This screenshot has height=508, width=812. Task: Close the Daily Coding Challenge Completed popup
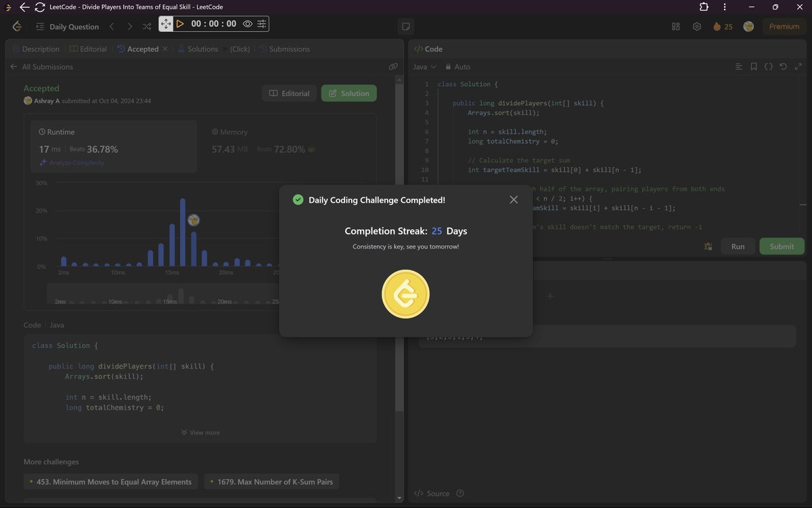[514, 200]
